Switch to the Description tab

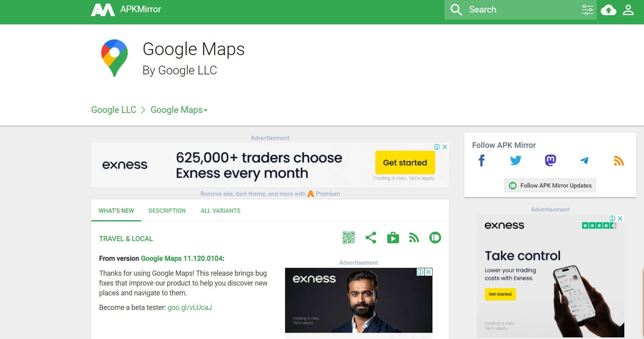167,211
